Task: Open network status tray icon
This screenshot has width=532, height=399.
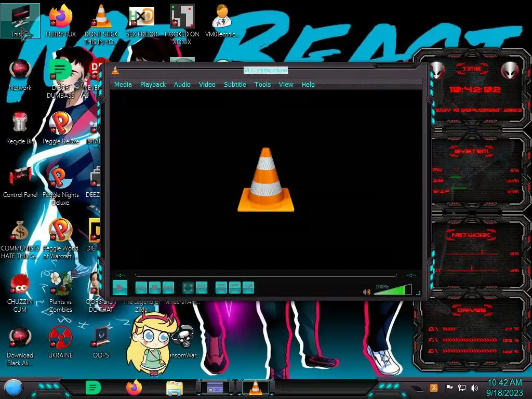Action: point(462,388)
